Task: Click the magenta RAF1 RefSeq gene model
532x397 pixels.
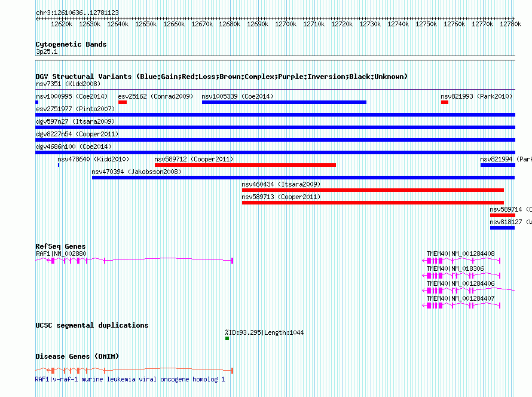Action: point(134,261)
